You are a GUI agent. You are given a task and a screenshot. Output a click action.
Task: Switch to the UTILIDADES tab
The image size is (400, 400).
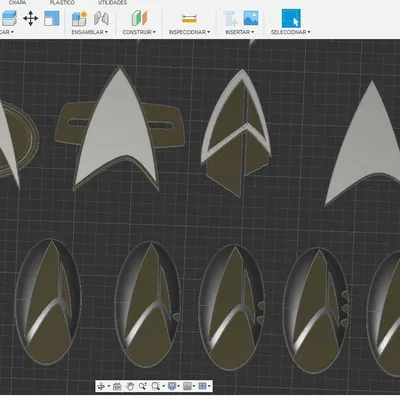click(113, 3)
